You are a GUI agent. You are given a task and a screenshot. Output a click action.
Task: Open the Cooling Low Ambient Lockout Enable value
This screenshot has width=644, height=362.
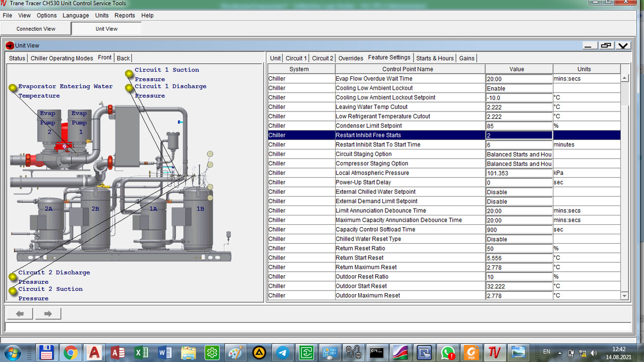[x=519, y=88]
